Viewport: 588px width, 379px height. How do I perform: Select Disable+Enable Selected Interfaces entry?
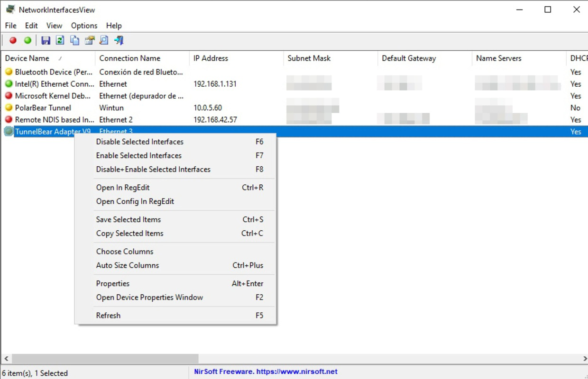coord(175,169)
